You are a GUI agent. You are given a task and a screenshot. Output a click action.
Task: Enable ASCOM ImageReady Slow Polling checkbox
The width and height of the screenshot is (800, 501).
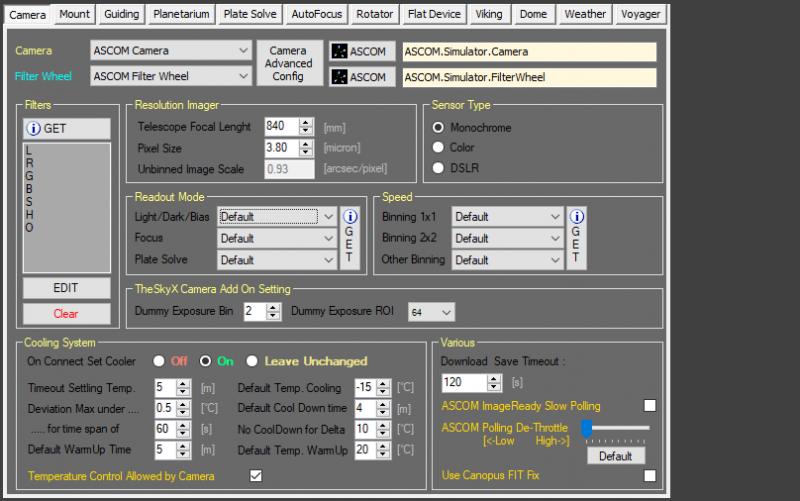pos(649,406)
